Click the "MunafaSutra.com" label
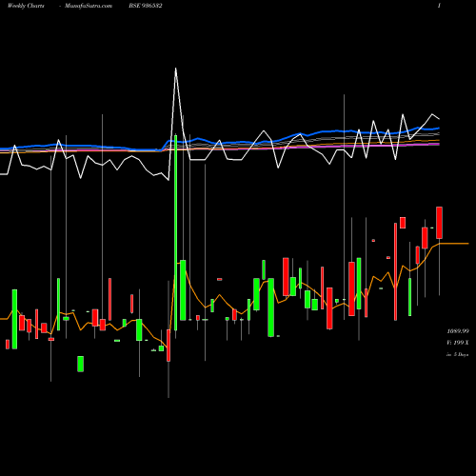The height and width of the screenshot is (476, 476). pos(89,6)
